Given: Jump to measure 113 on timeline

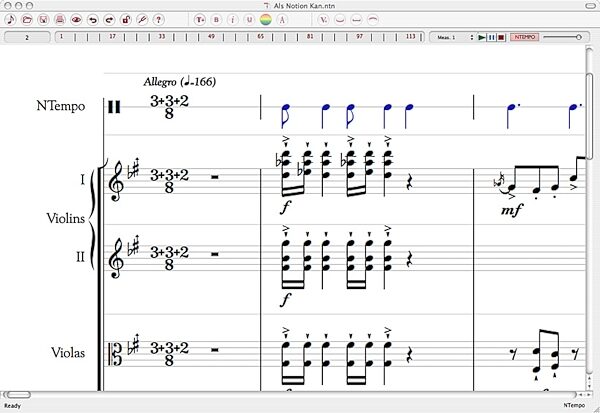Looking at the screenshot, I should tap(410, 37).
